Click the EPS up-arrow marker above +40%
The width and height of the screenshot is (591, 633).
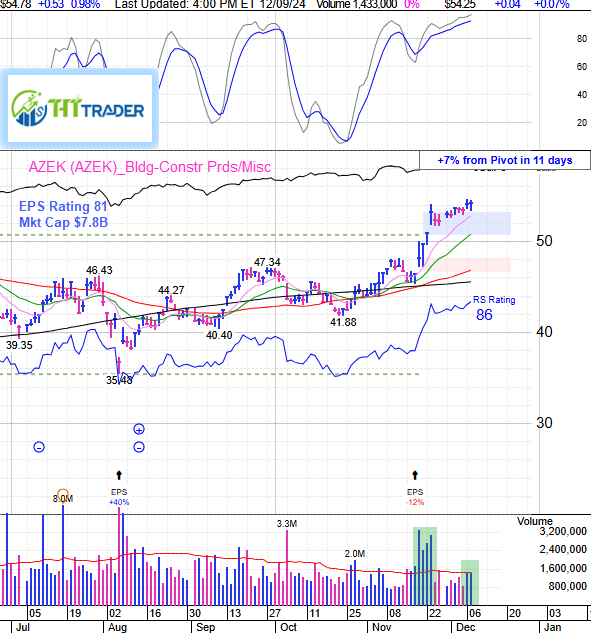click(119, 475)
